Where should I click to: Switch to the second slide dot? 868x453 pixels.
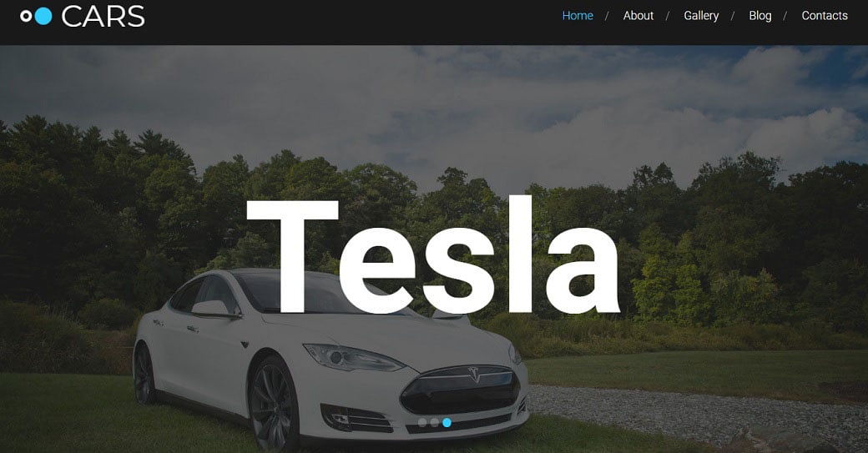(x=435, y=423)
